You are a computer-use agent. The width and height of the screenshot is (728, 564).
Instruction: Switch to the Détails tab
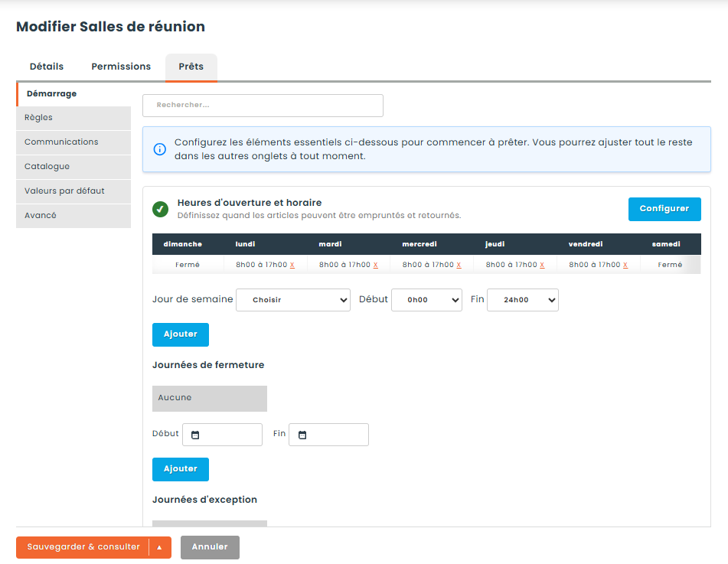pyautogui.click(x=47, y=67)
